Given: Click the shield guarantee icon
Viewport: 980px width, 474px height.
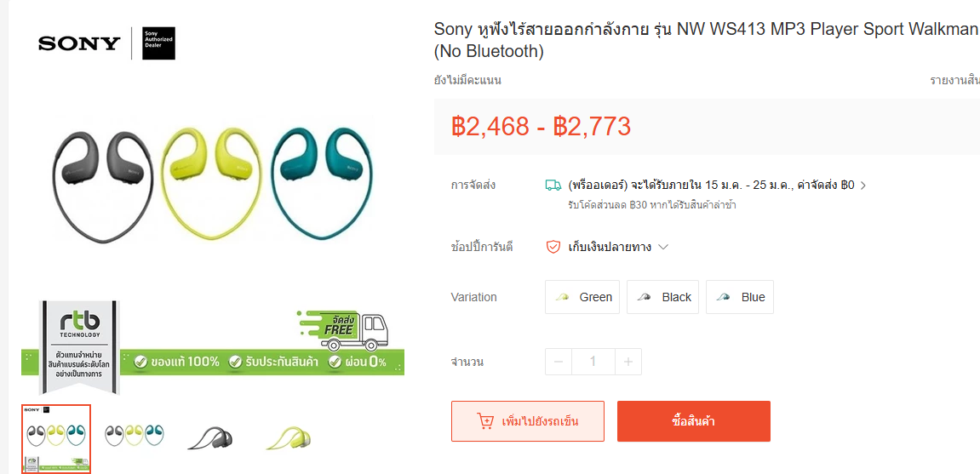Looking at the screenshot, I should point(553,247).
